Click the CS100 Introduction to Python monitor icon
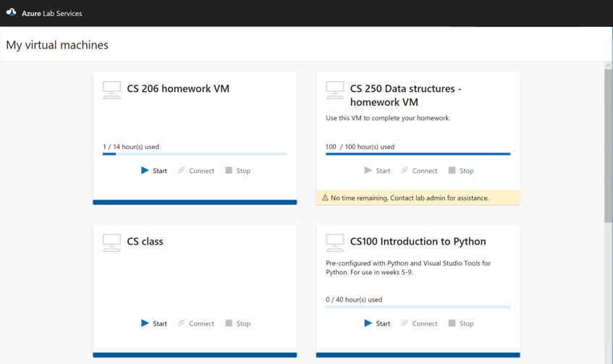Image resolution: width=613 pixels, height=364 pixels. coord(334,242)
